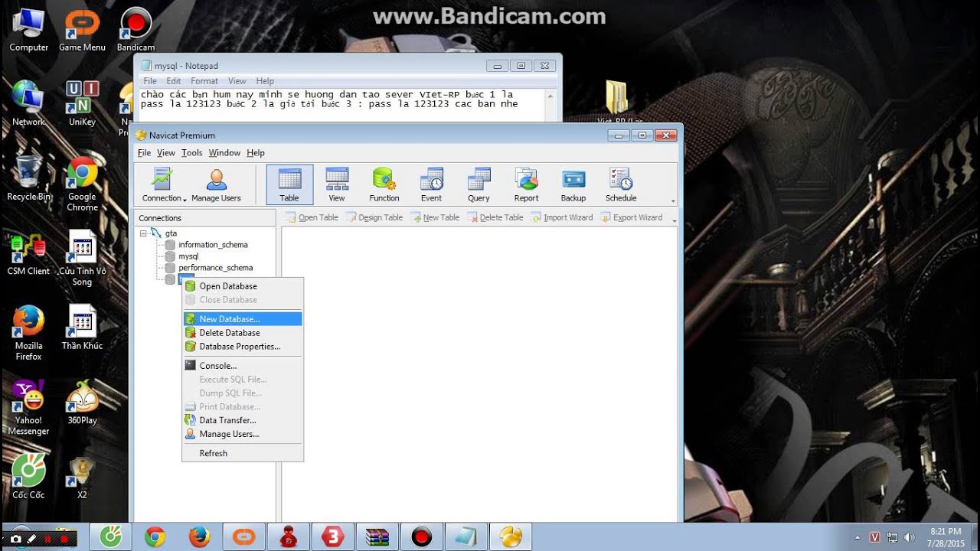980x551 pixels.
Task: Collapse the gta connection tree node
Action: 143,233
